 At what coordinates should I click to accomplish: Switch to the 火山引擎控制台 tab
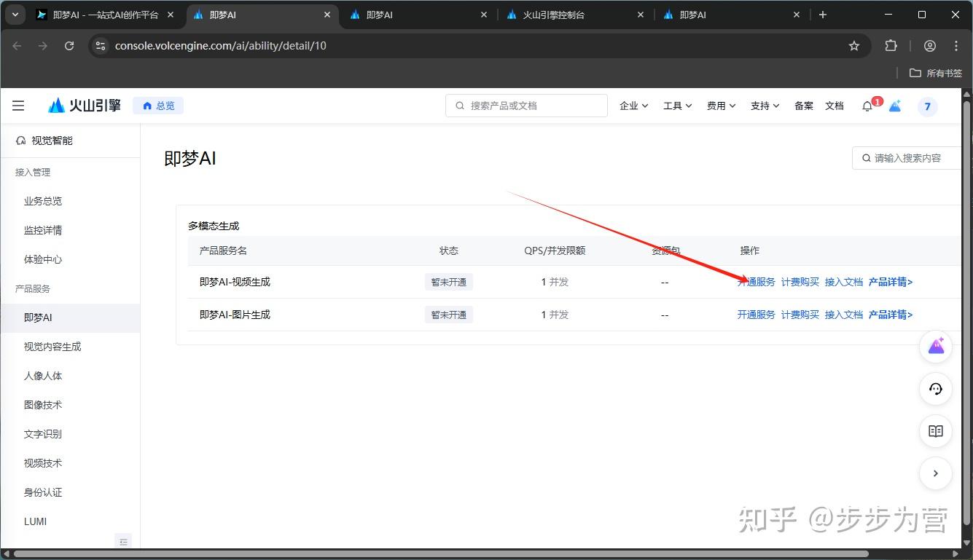pos(576,15)
